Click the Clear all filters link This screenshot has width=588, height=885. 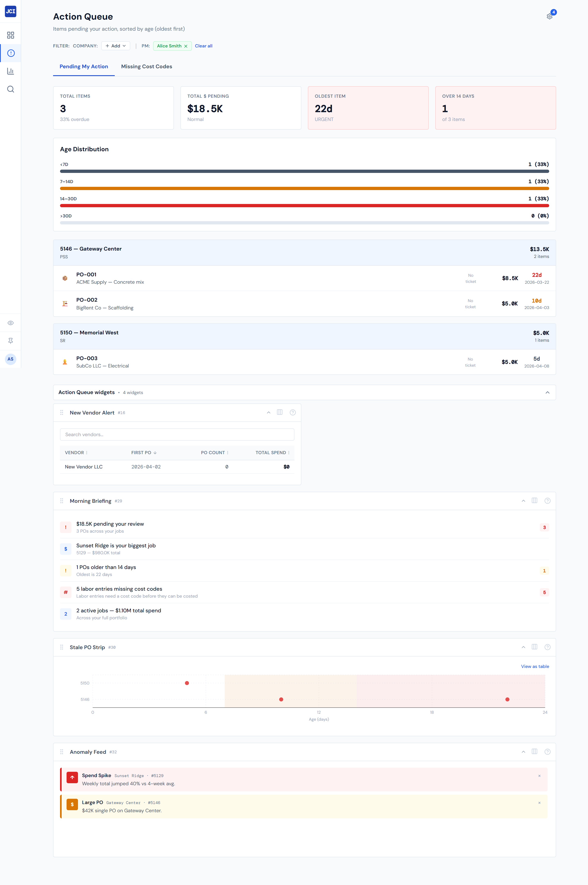[203, 46]
